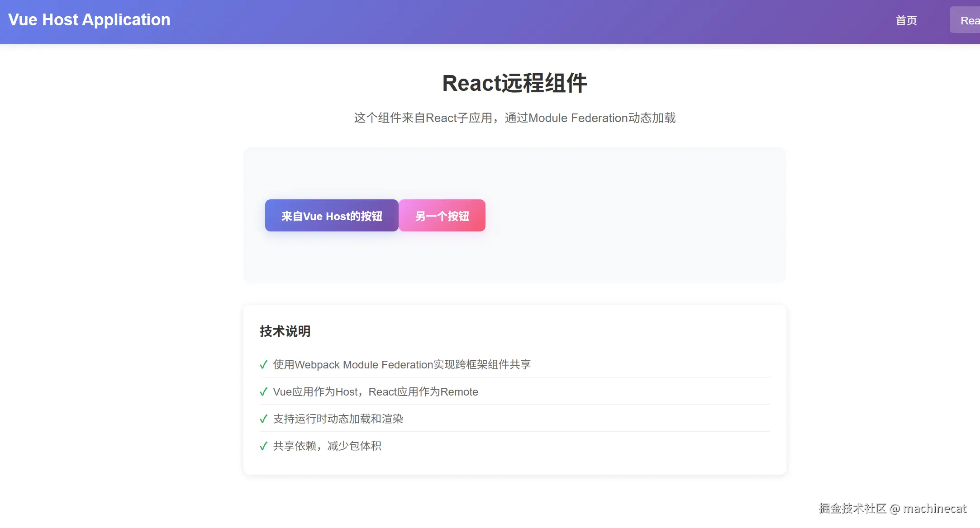The image size is (980, 528).
Task: Open the partially visible Rea nav tab
Action: click(x=967, y=20)
